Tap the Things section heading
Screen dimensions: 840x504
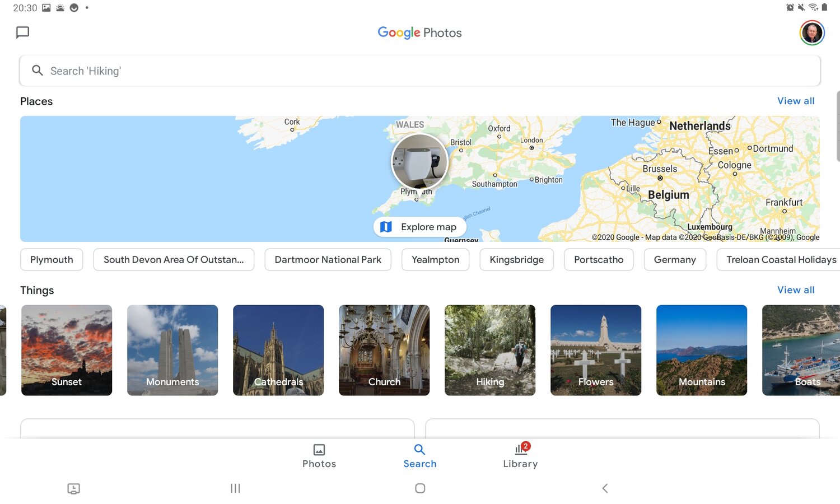(37, 290)
